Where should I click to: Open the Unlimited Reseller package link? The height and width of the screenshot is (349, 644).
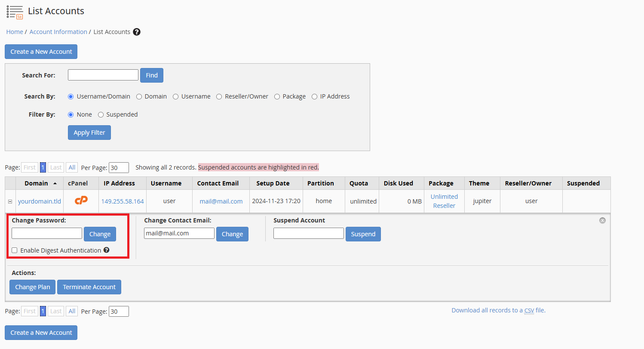click(444, 201)
